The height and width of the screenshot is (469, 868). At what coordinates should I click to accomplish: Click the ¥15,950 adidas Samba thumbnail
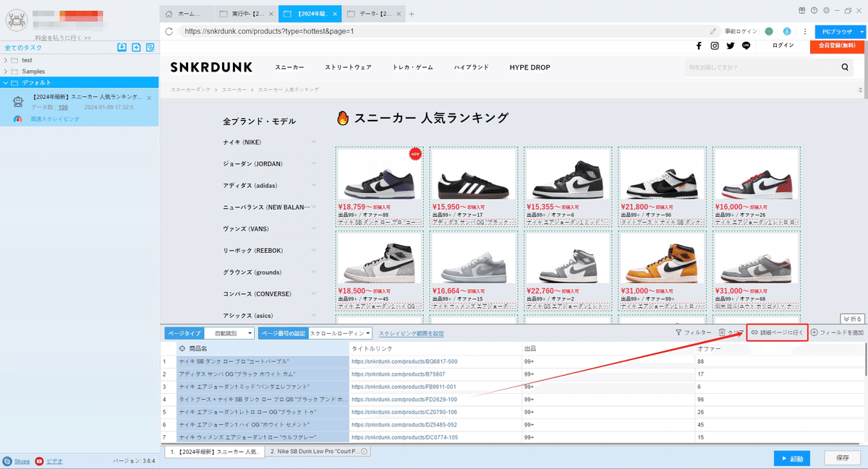474,176
